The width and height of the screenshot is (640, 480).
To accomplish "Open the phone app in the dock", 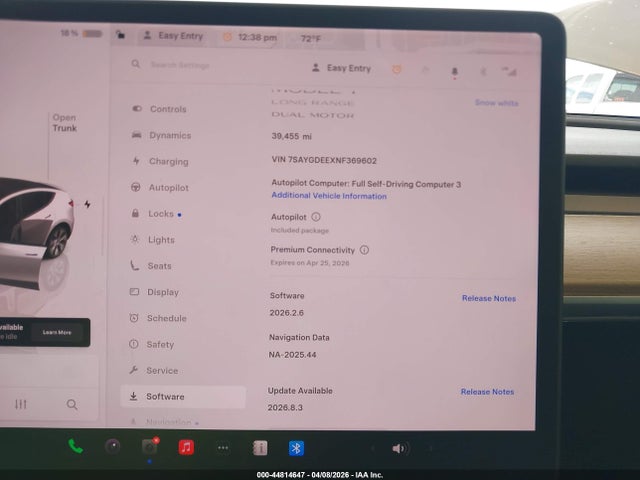I will 76,447.
